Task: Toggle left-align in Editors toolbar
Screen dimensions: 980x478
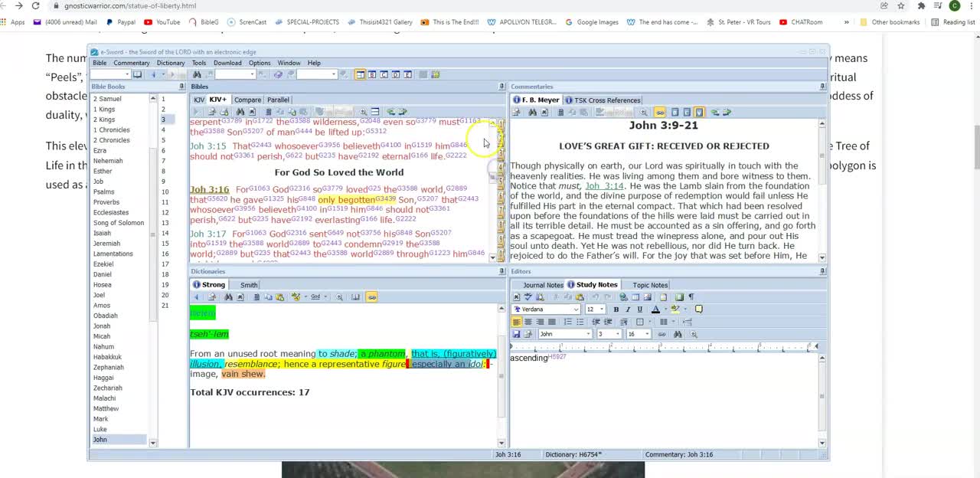Action: [x=517, y=322]
